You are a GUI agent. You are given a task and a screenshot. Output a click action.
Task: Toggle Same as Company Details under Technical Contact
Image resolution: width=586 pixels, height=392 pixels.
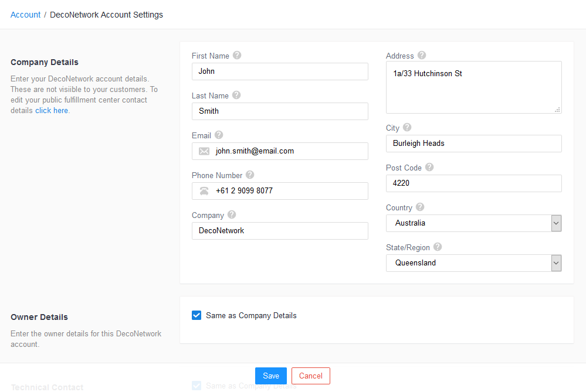(197, 385)
